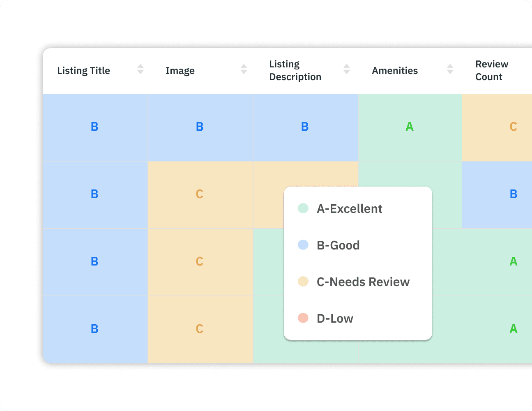Toggle sort on Listing Description column
The width and height of the screenshot is (532, 411).
click(347, 69)
